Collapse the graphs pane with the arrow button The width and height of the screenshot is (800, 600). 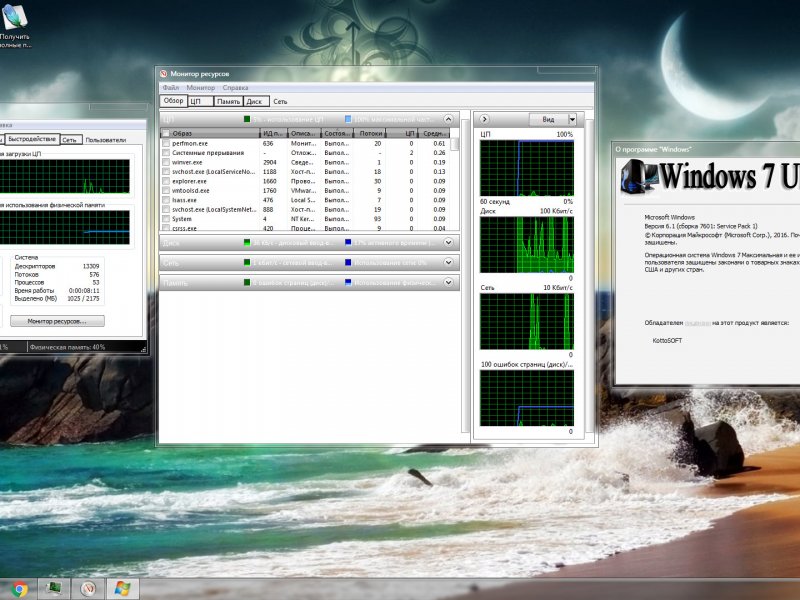tap(484, 119)
